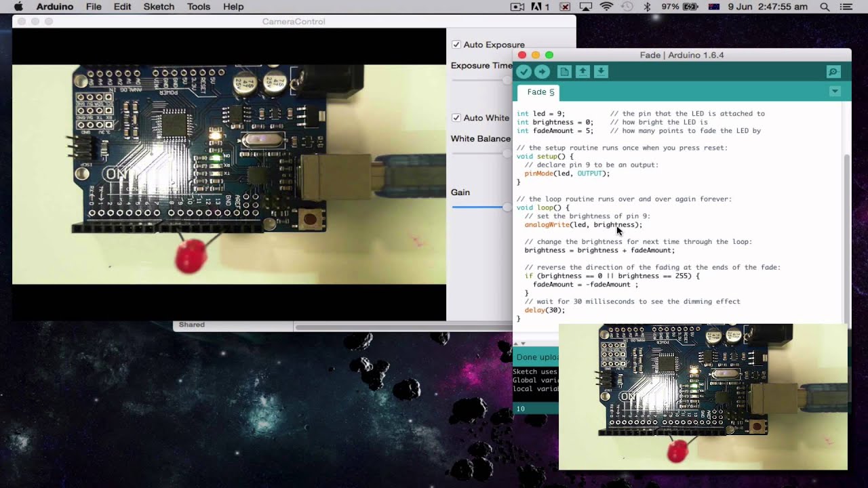The height and width of the screenshot is (488, 868).
Task: Click the 'Sketch uses' console output line
Action: coord(535,371)
